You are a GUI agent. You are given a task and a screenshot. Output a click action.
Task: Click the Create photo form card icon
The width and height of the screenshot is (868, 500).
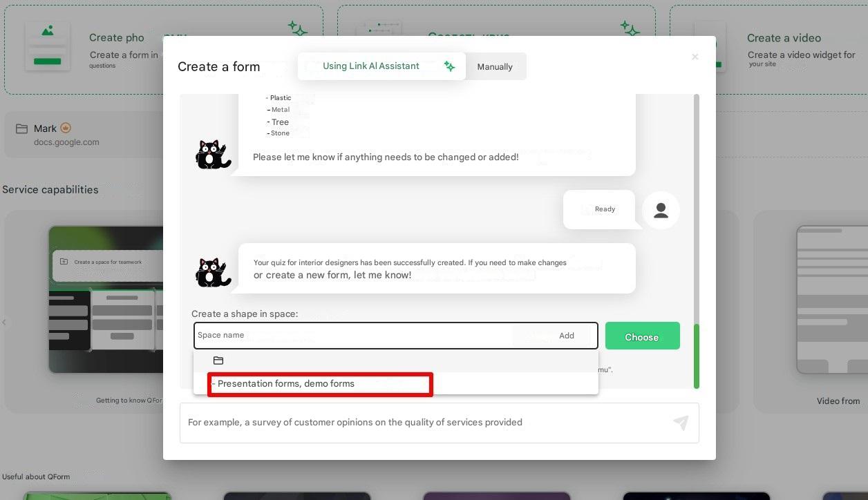pyautogui.click(x=47, y=46)
